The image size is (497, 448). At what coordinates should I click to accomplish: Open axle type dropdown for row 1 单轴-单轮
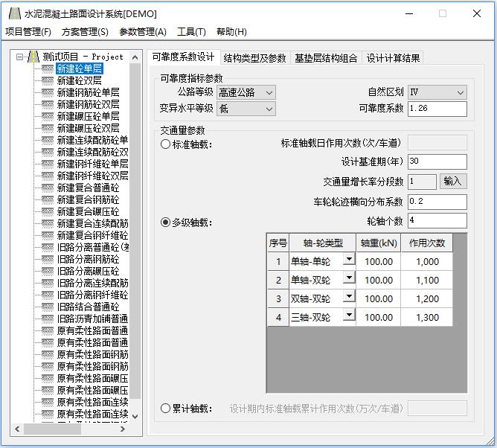[x=349, y=260]
